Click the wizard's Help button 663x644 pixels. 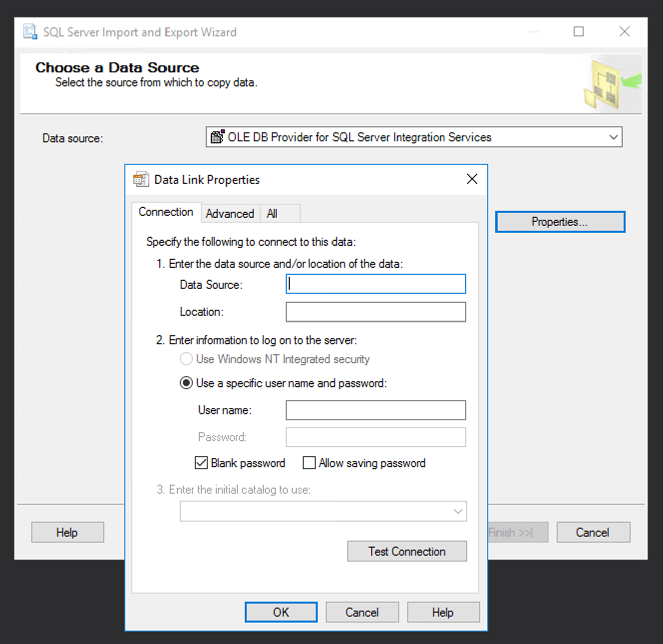67,532
